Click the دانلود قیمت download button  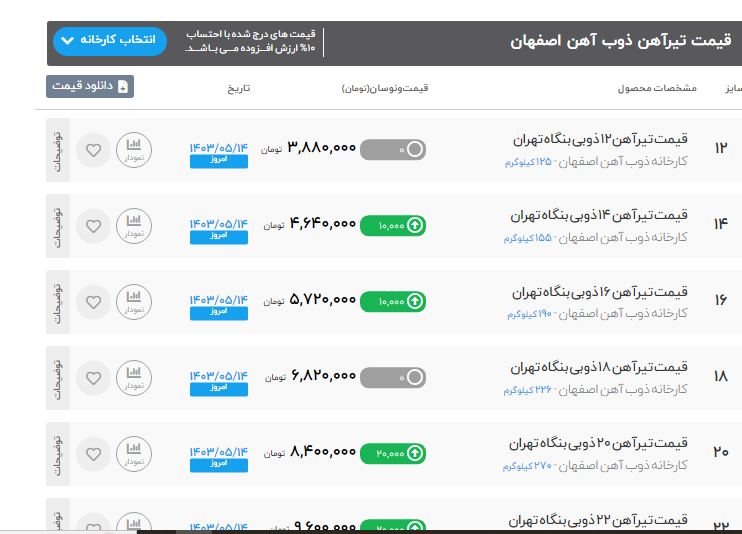(x=89, y=87)
